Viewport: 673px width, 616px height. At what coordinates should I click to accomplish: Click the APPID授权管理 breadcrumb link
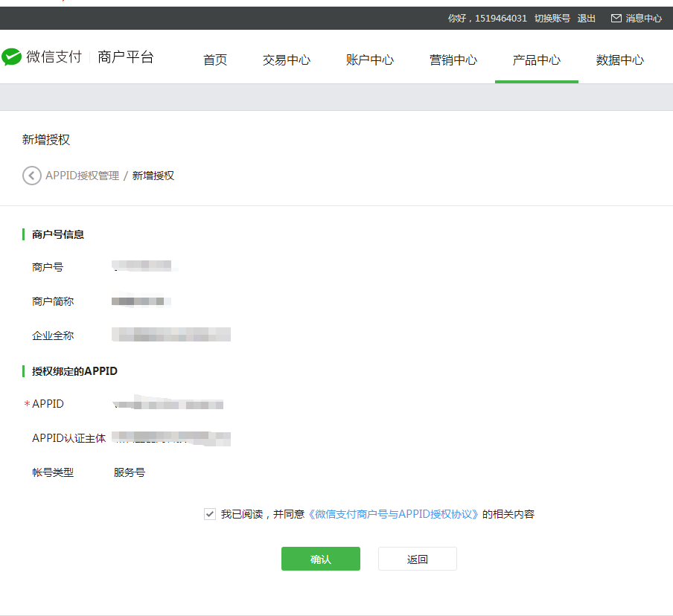click(x=84, y=176)
